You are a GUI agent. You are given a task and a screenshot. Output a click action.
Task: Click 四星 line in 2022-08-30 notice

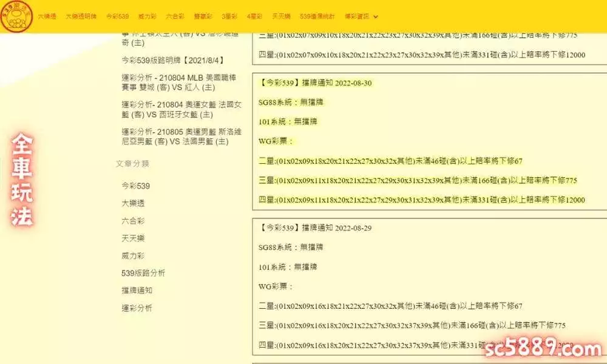tap(422, 200)
